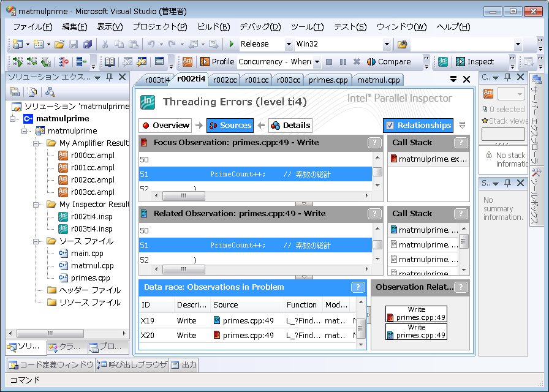Click the Save floppy disk icon
Screen dimensions: 549x392
[74, 44]
